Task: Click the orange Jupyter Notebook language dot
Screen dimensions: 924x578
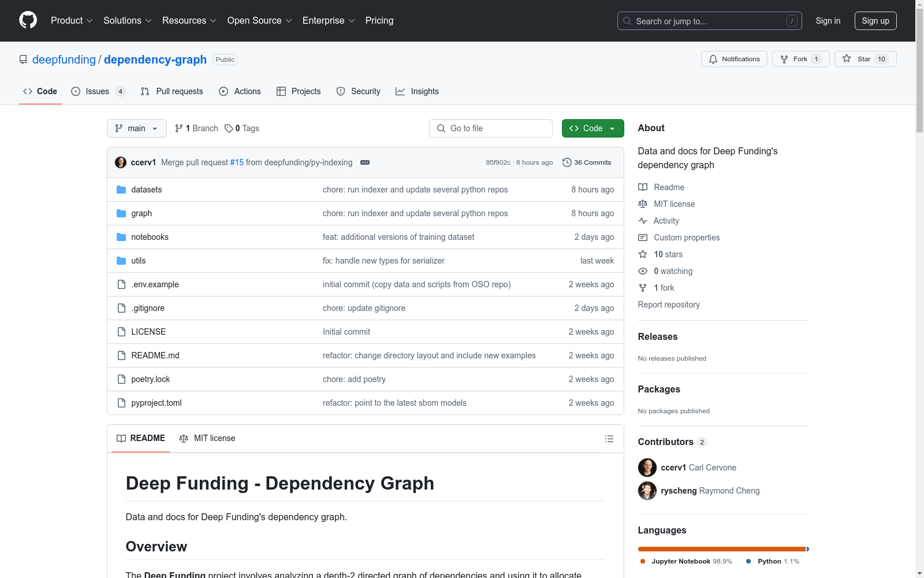Action: click(643, 561)
